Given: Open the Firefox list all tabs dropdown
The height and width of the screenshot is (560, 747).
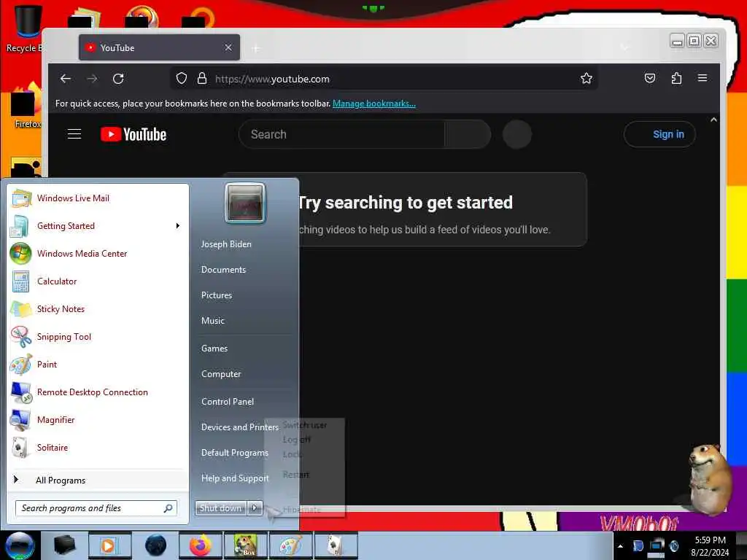Looking at the screenshot, I should point(625,47).
